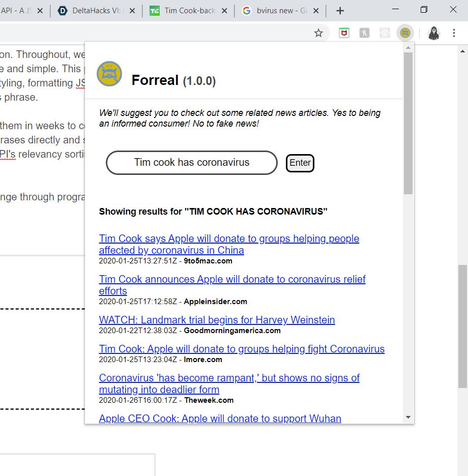Close the Tim Cook-back tab

(224, 11)
